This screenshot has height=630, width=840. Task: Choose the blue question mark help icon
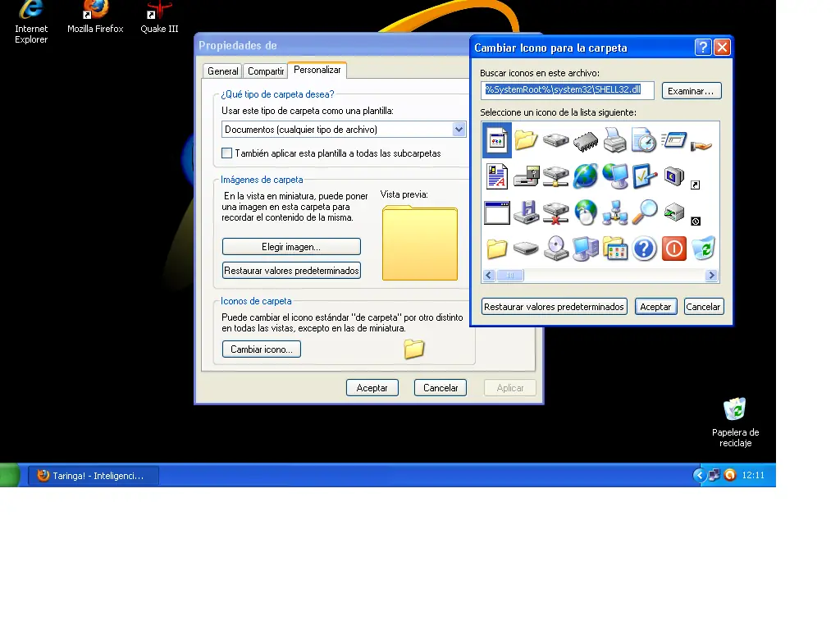(645, 249)
